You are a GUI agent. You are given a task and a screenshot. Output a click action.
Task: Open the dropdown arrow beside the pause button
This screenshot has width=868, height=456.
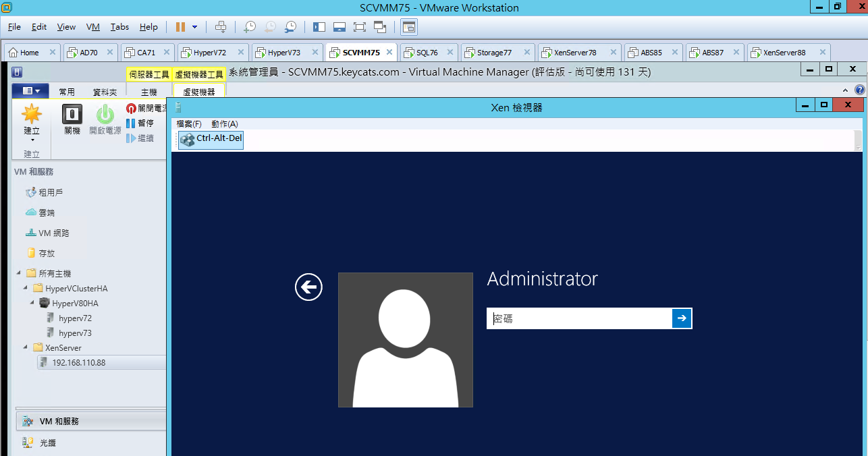coord(195,27)
